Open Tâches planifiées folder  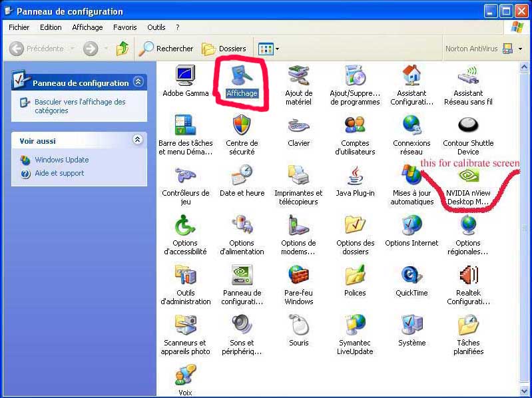(x=468, y=335)
